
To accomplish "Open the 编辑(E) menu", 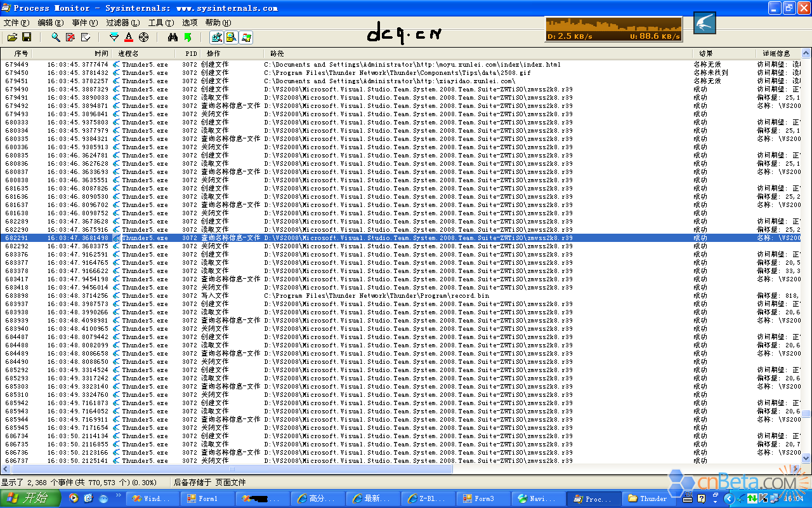I will click(x=51, y=22).
